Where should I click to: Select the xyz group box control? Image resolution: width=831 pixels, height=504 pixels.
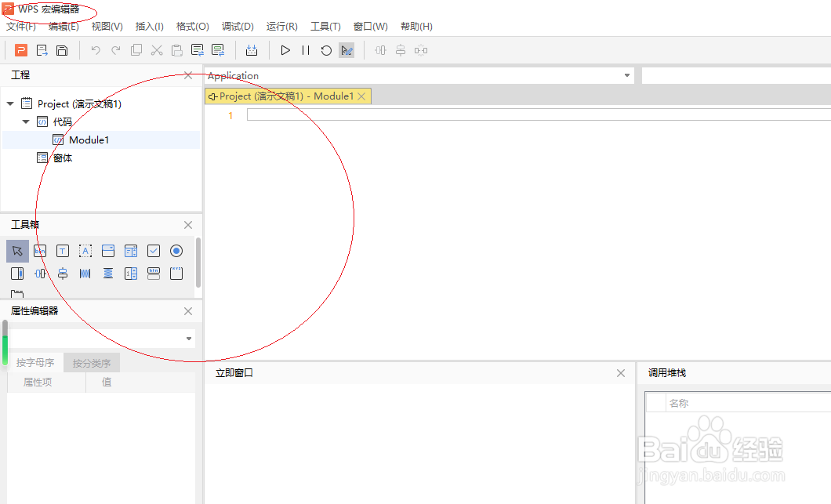click(x=176, y=274)
